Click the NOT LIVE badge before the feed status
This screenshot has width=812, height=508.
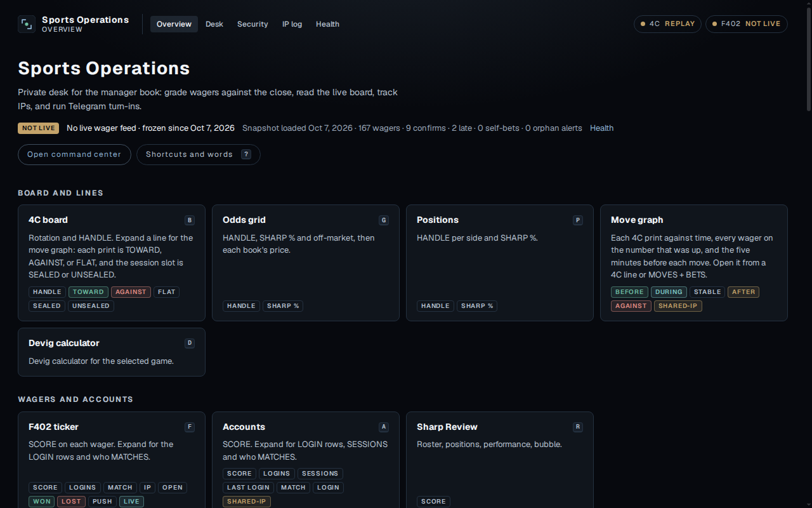click(38, 128)
